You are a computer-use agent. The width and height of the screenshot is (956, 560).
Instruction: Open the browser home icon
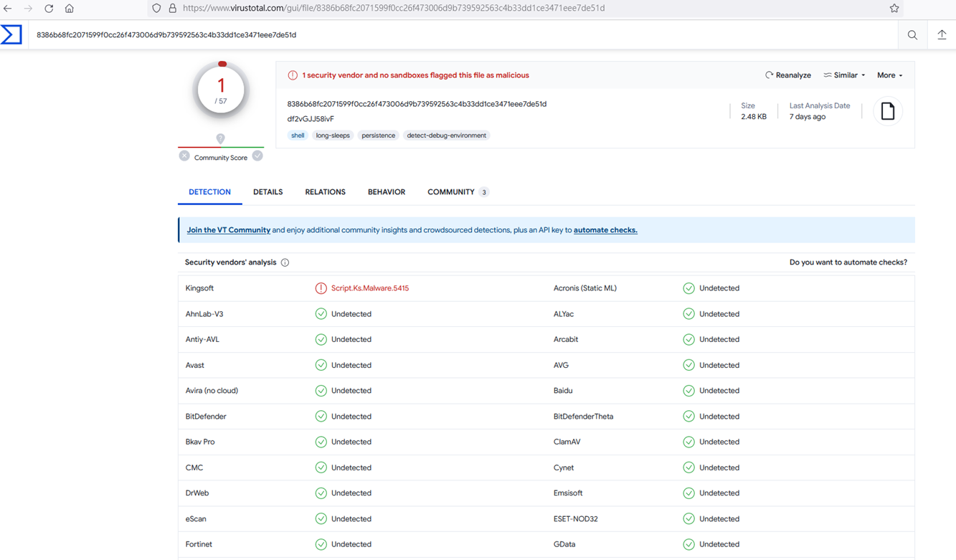(70, 9)
